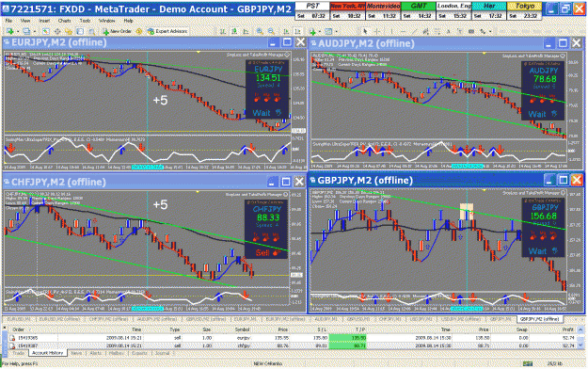Expand the Templates dropdown arrow
The image size is (588, 369).
337,31
